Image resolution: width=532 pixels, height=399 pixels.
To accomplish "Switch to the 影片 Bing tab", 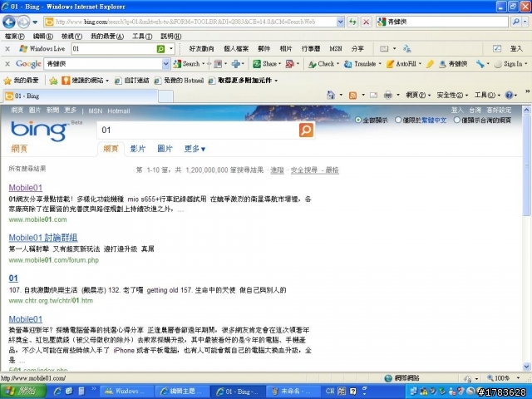I will (138, 149).
